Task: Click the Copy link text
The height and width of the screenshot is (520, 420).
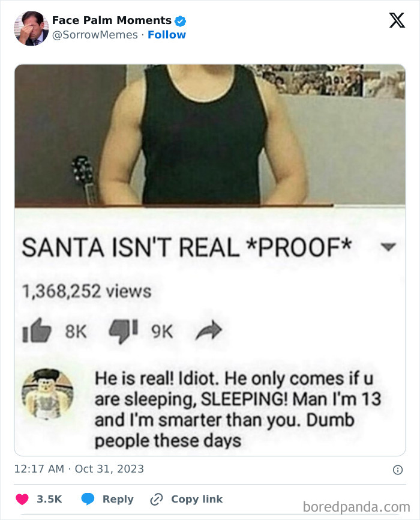Action: [197, 499]
